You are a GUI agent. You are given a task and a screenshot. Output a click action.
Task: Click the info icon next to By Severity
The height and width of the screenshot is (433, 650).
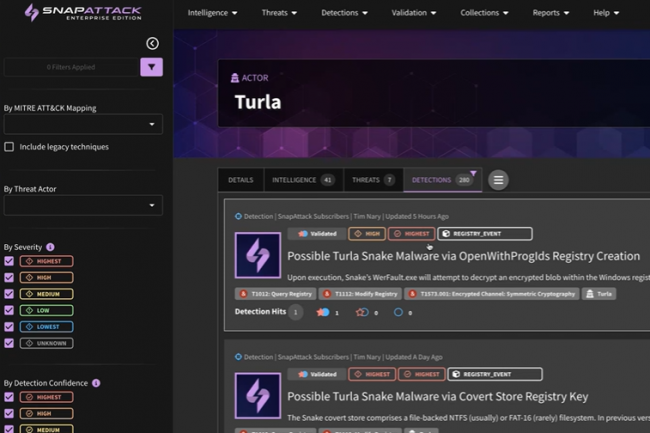[x=50, y=247]
